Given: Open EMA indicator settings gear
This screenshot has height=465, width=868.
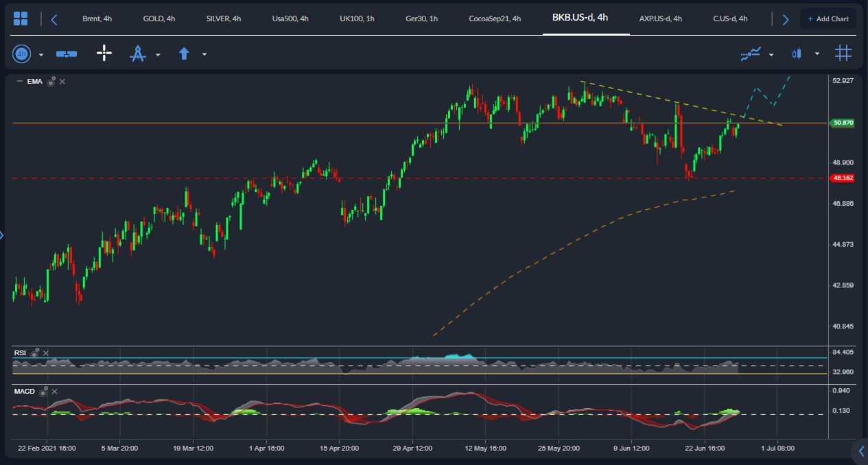Looking at the screenshot, I should click(x=51, y=81).
